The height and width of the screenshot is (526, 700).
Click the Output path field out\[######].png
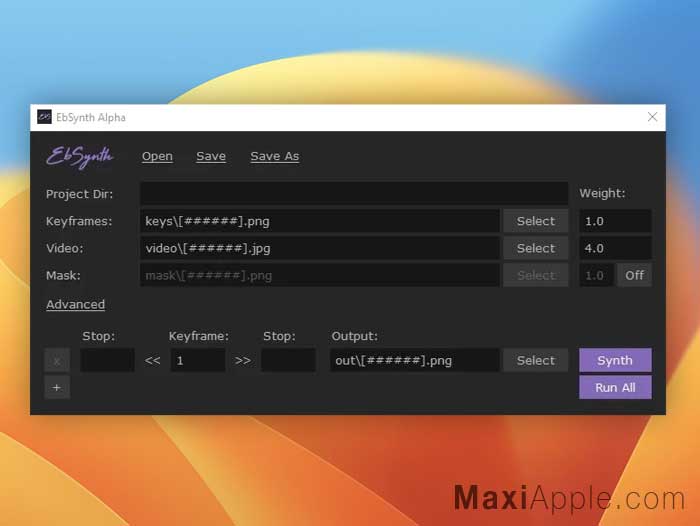(414, 360)
